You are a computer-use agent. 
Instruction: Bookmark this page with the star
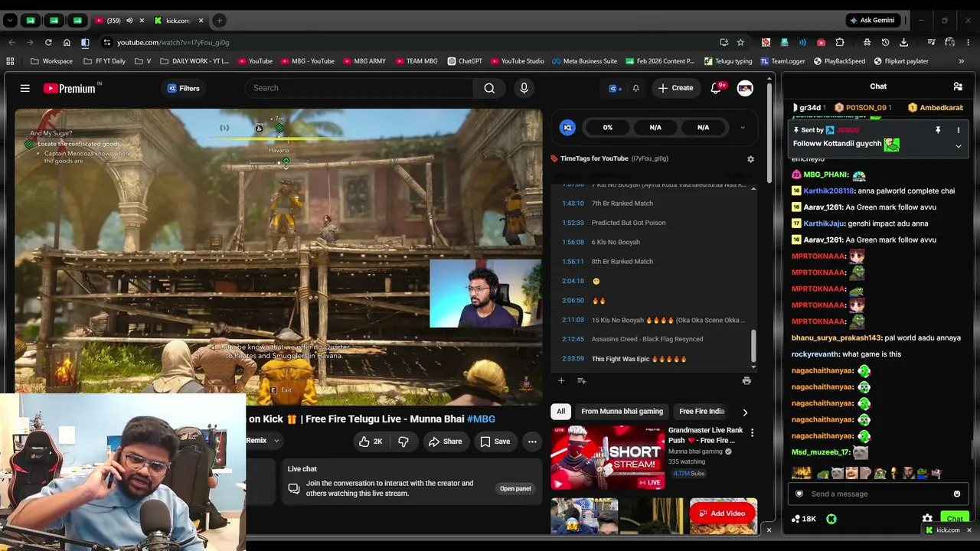[740, 42]
